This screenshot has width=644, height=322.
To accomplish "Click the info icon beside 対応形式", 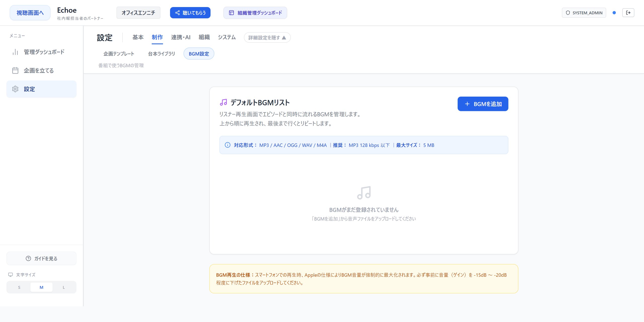I will pos(227,145).
